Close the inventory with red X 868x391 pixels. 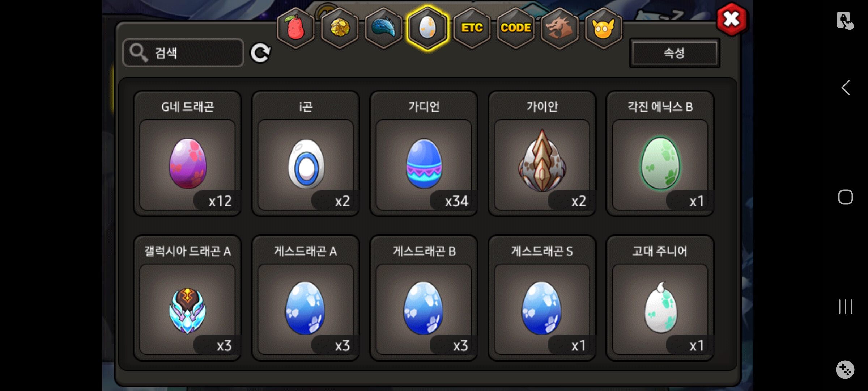click(732, 19)
